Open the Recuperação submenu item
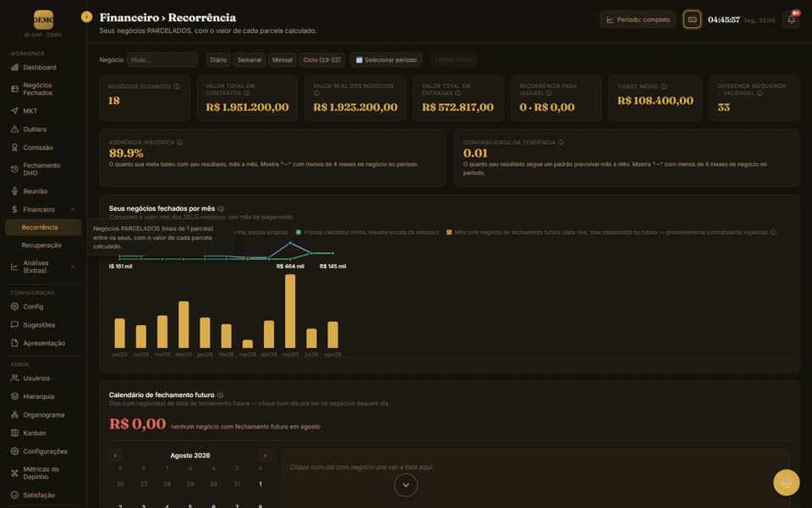The image size is (812, 508). 43,246
